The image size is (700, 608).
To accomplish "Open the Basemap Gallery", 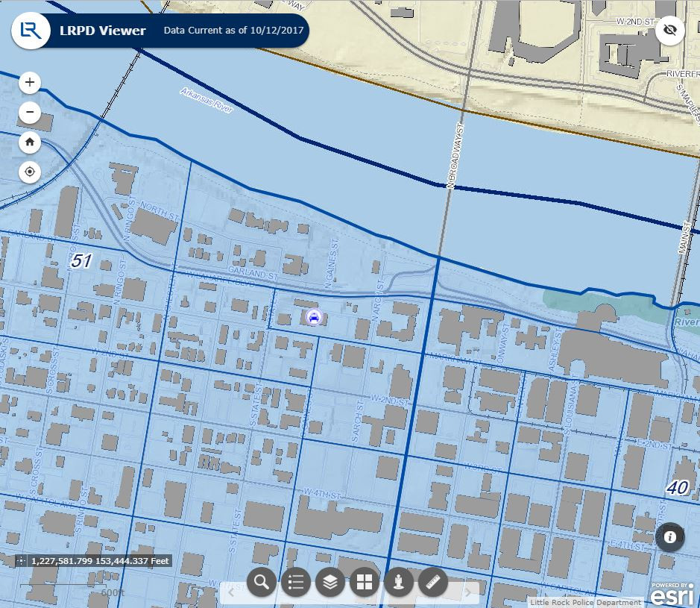I will click(x=365, y=582).
